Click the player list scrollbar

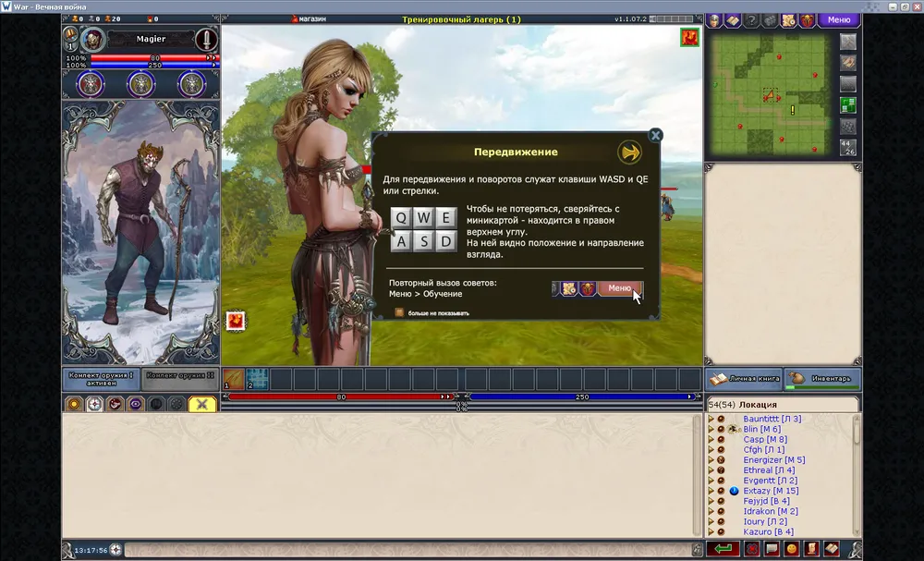point(857,475)
